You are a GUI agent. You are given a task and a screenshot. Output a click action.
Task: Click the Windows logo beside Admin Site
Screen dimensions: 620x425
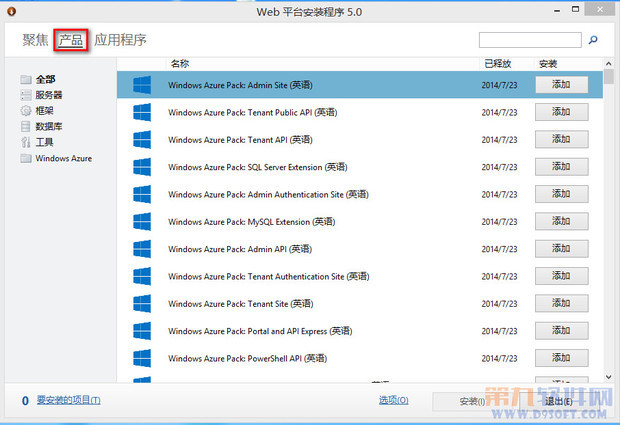click(142, 85)
